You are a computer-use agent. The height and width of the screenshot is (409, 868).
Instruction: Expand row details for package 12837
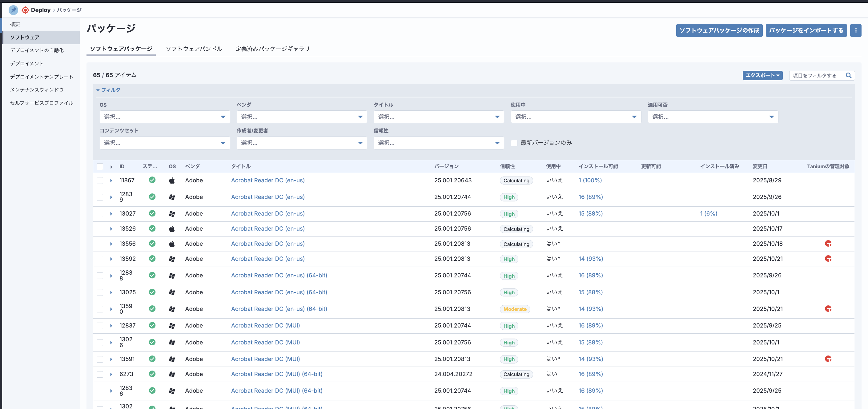tap(111, 326)
